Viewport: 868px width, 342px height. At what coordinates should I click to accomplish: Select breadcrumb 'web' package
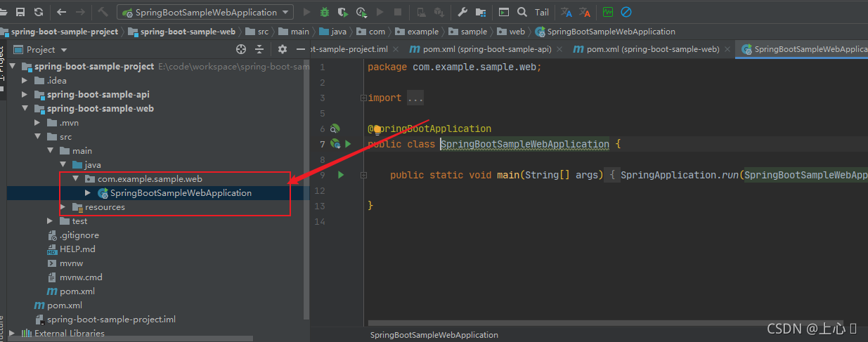click(x=511, y=32)
